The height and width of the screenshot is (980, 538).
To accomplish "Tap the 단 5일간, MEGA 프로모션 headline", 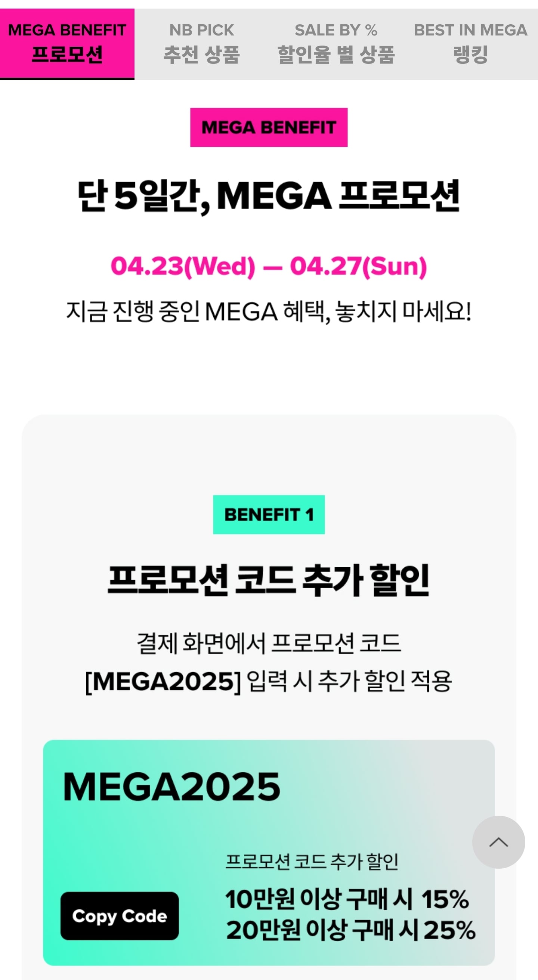I will [269, 196].
